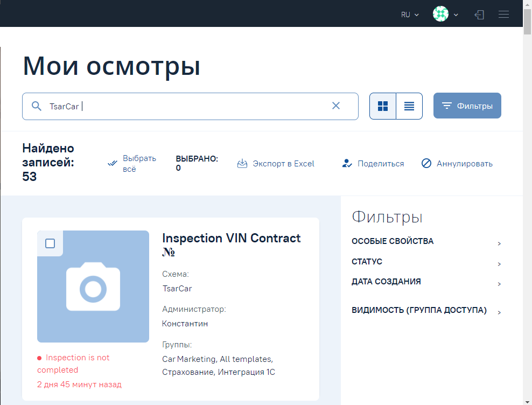Switch to grid tile view
The width and height of the screenshot is (532, 405).
(383, 106)
